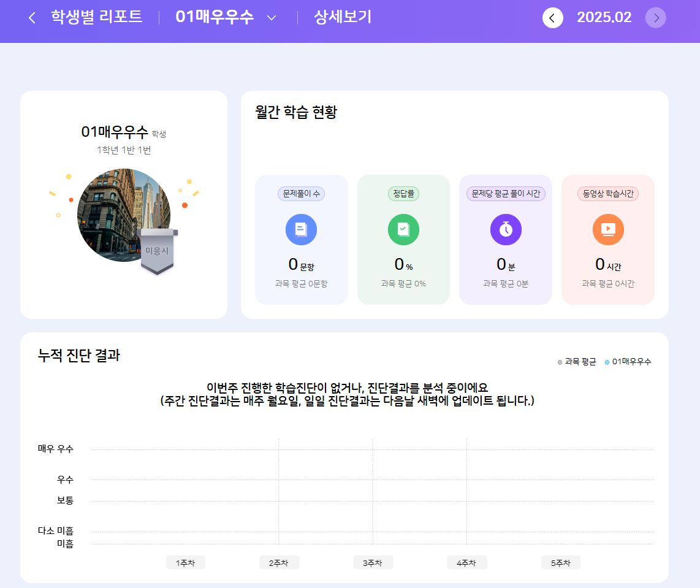Click the purple stopwatch icon
700x588 pixels.
point(506,229)
